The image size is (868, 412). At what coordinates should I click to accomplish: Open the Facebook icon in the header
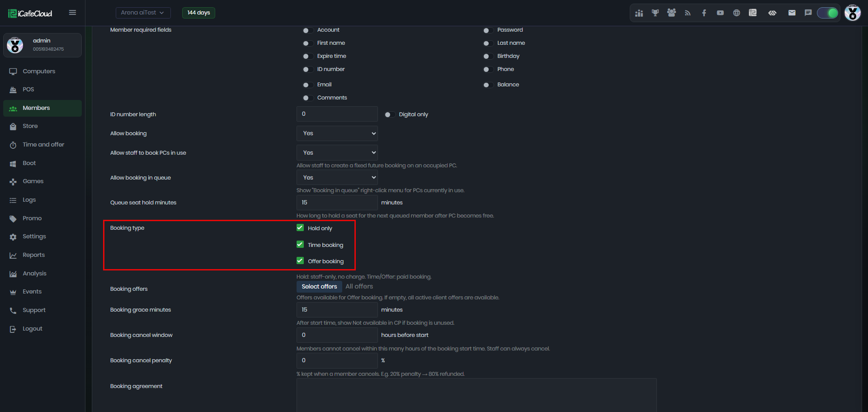(704, 13)
